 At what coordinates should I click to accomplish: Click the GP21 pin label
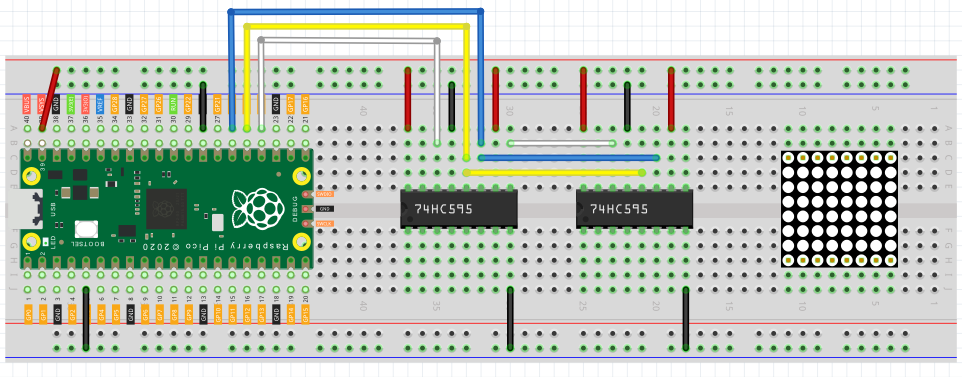click(217, 104)
